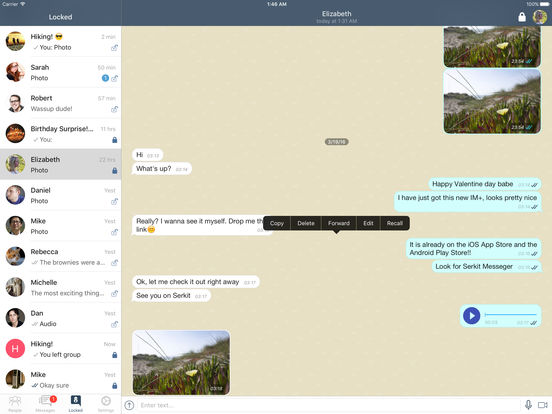
Task: Open the Settings tab
Action: point(106,404)
